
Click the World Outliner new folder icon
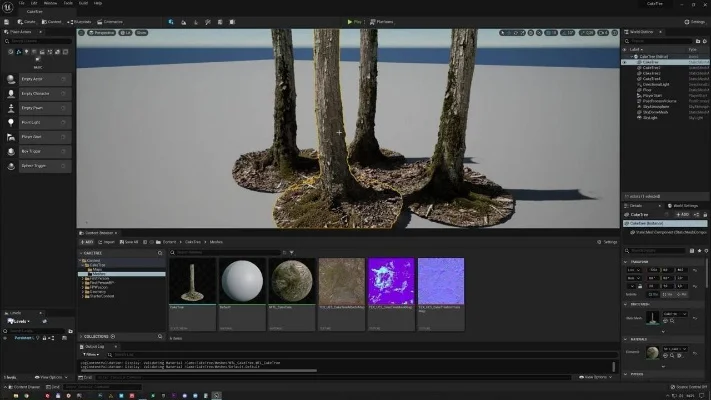[698, 41]
